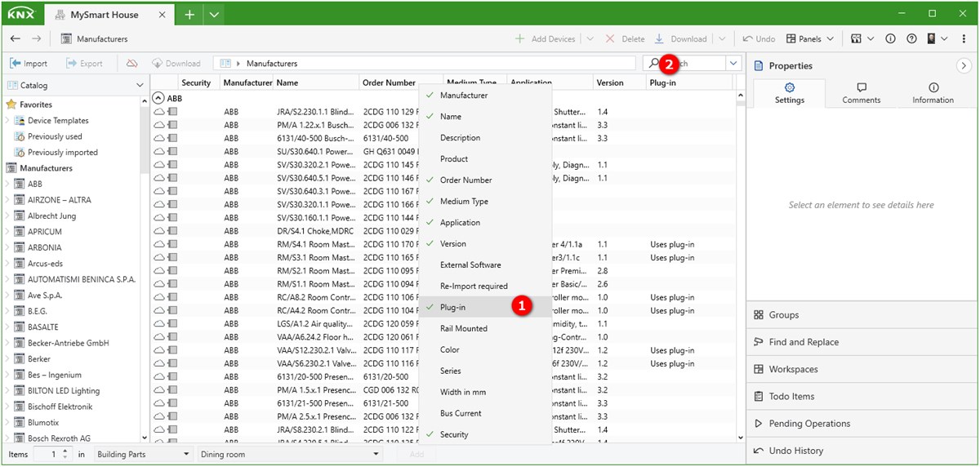Open the help question mark icon

pyautogui.click(x=911, y=38)
